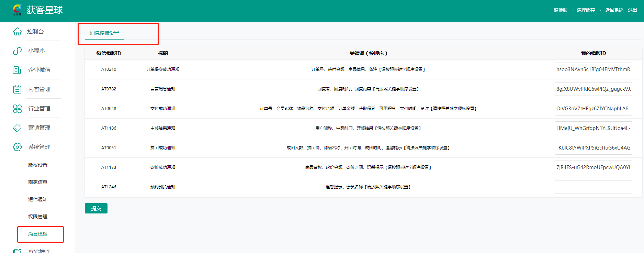Click the 内容管理 clipboard icon

pyautogui.click(x=17, y=89)
